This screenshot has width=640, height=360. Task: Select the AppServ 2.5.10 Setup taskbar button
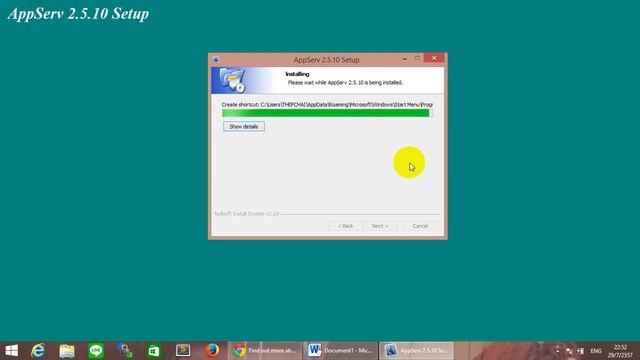416,351
